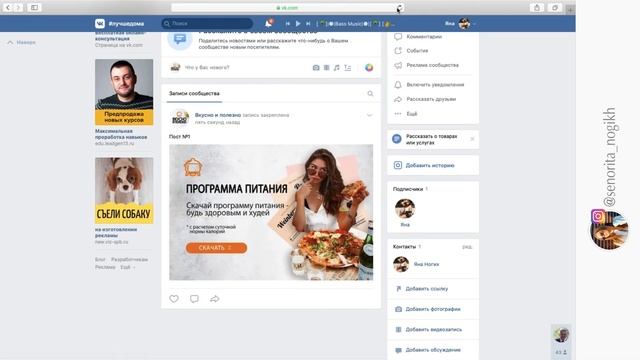Click the Блог footer link
This screenshot has width=640, height=360.
pos(100,259)
